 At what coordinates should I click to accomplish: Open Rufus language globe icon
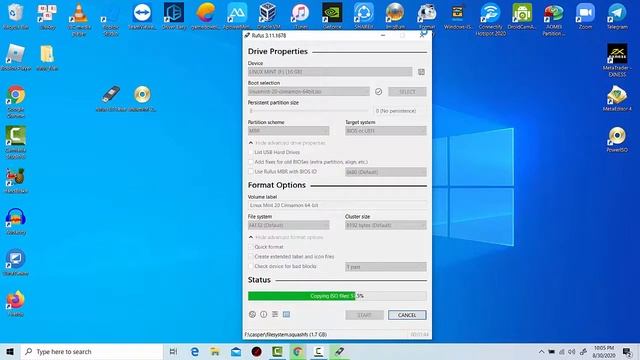252,314
